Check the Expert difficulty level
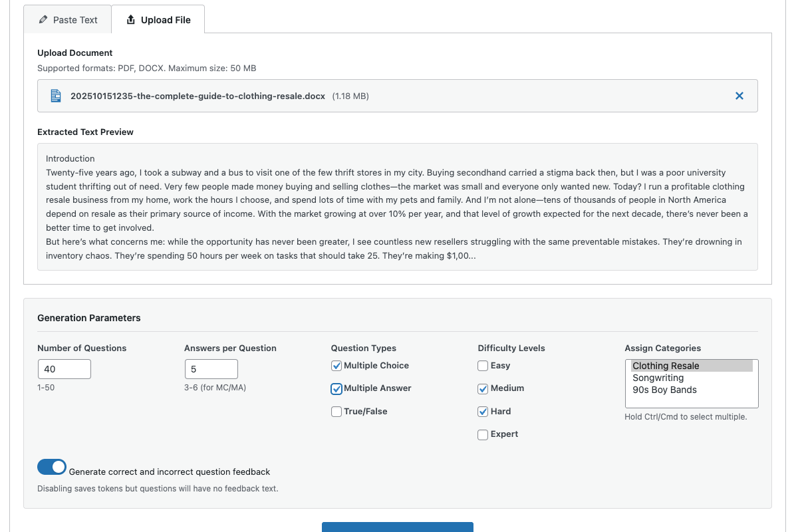798x532 pixels. point(483,434)
